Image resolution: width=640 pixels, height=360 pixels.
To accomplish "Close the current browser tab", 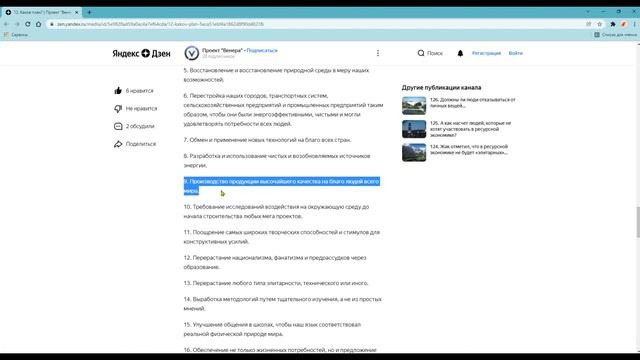I will click(76, 12).
